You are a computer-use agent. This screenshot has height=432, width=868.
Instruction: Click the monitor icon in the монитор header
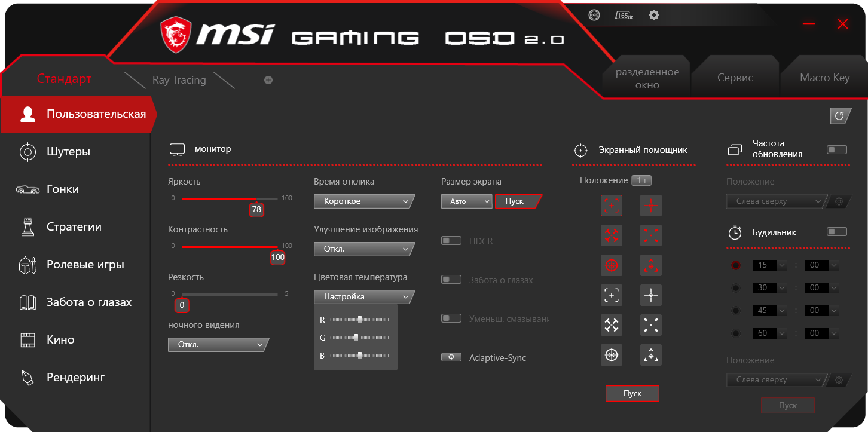click(177, 149)
